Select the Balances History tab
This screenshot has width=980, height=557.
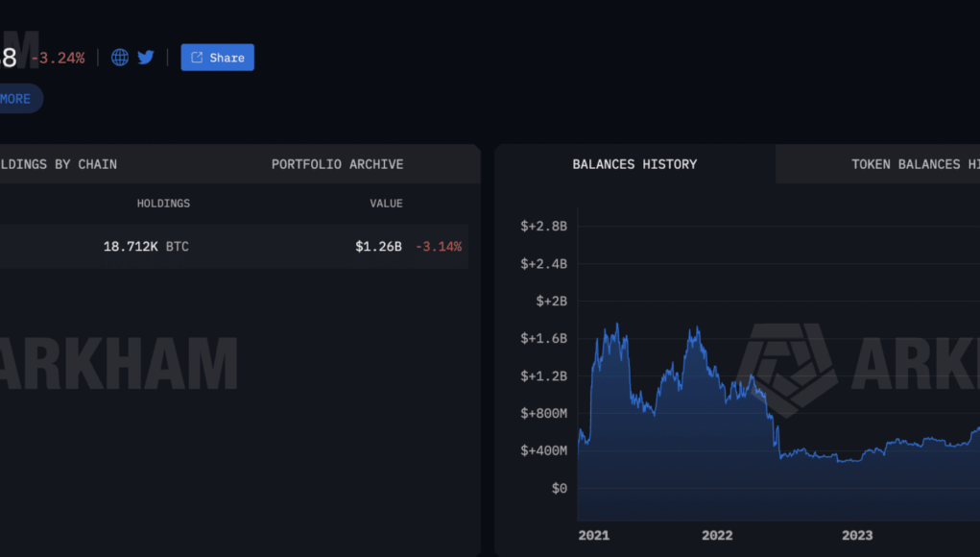coord(634,164)
